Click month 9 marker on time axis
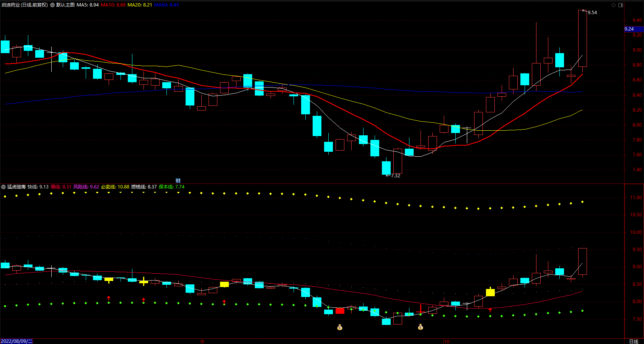The image size is (644, 344). (203, 341)
